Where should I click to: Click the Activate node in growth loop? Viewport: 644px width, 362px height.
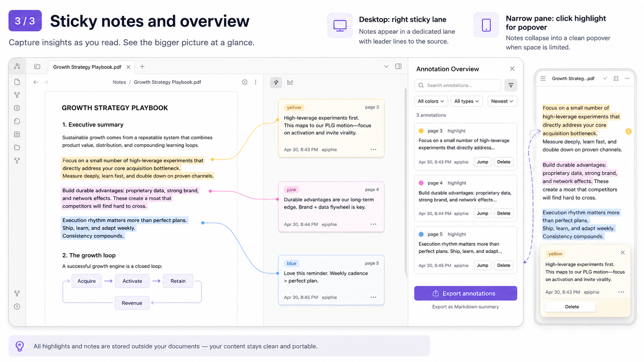(x=132, y=281)
